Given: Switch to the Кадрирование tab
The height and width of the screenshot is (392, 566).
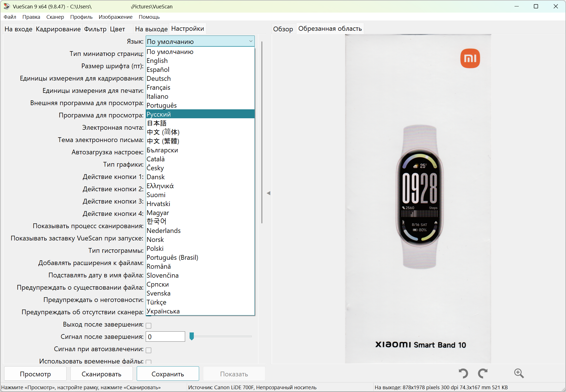Looking at the screenshot, I should (58, 29).
